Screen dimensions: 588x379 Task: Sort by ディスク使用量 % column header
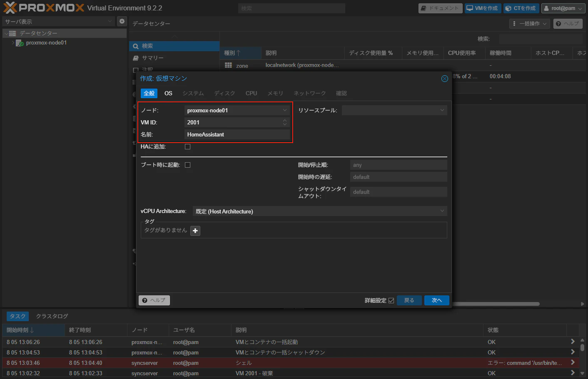click(x=373, y=53)
